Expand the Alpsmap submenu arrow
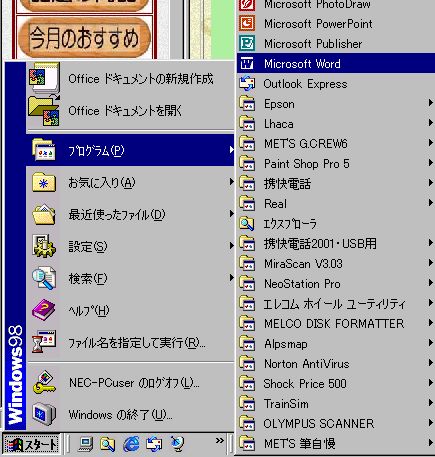Image resolution: width=435 pixels, height=457 pixels. pos(431,343)
